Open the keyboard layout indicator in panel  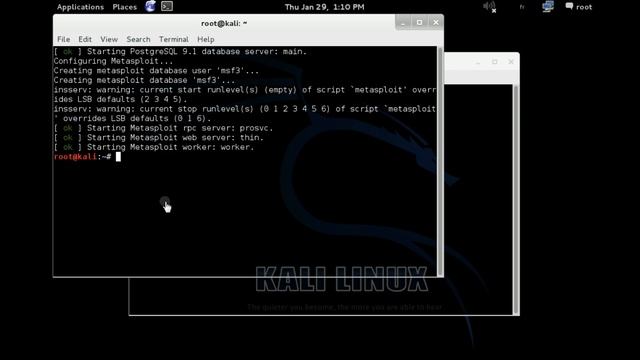tap(522, 7)
